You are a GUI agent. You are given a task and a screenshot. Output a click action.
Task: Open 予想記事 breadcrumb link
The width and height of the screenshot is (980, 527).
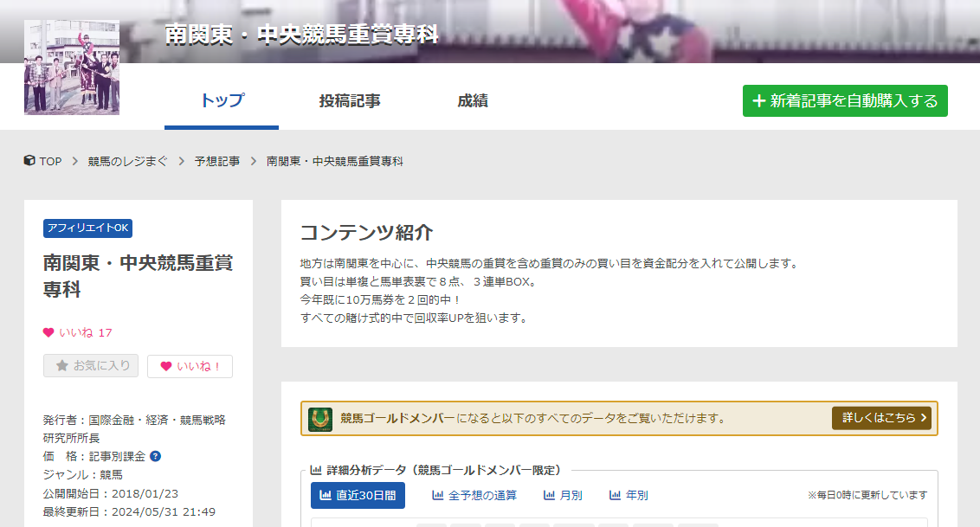pos(217,161)
